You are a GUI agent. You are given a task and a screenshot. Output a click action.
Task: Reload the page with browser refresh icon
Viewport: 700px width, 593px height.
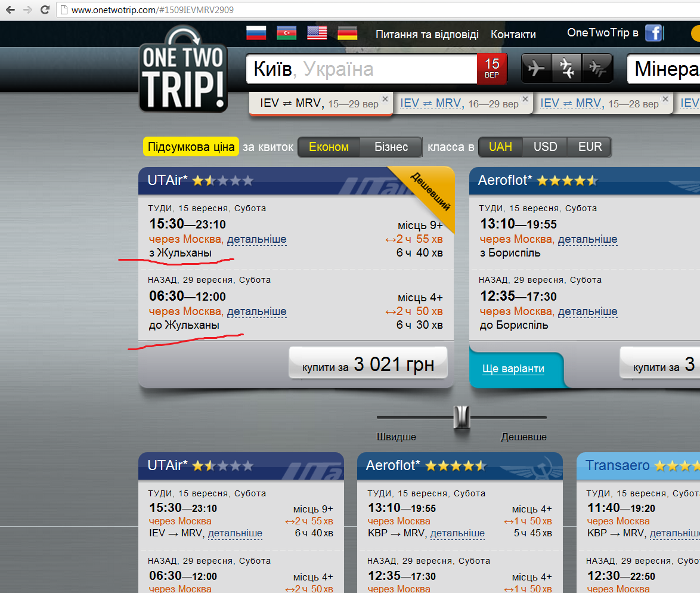pos(45,10)
